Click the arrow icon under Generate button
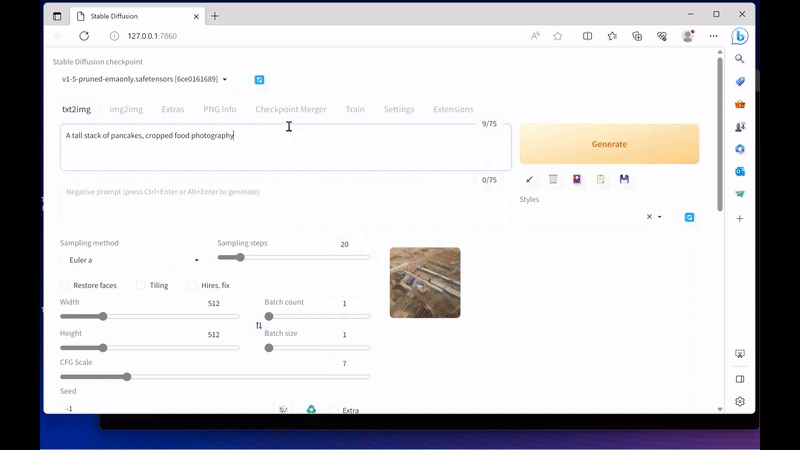This screenshot has height=450, width=800. (x=529, y=179)
